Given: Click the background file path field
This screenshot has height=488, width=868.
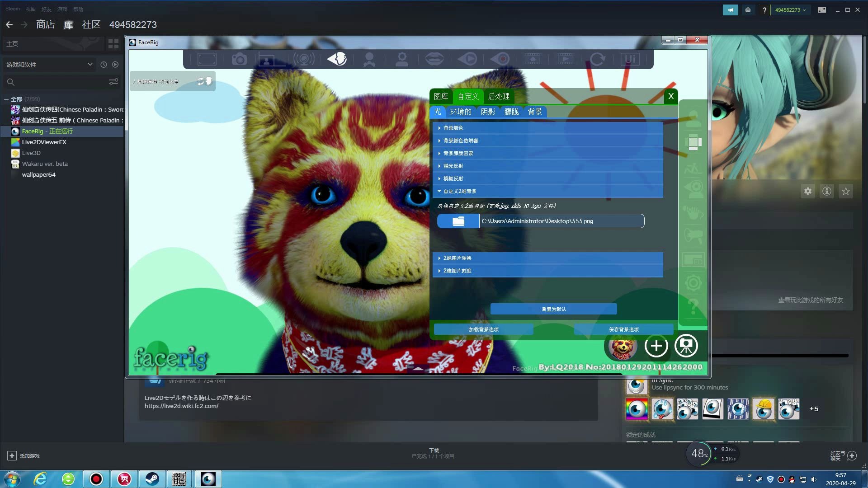Looking at the screenshot, I should click(561, 221).
